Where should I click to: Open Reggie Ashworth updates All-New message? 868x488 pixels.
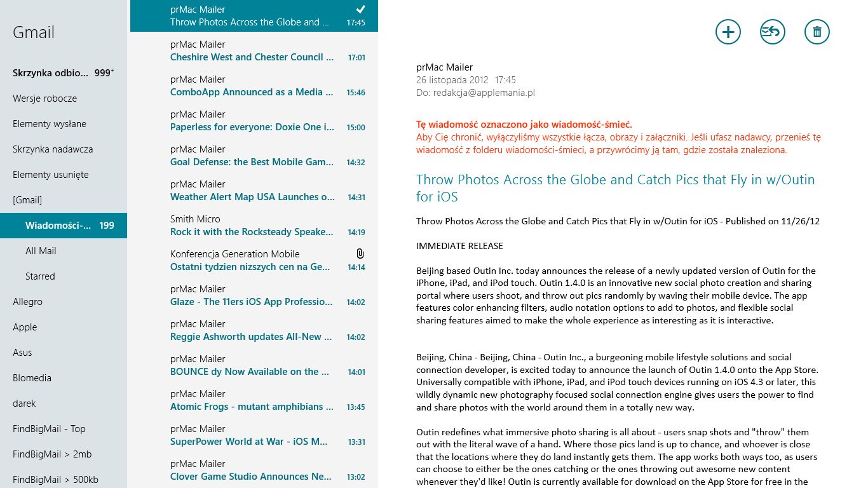(x=254, y=330)
